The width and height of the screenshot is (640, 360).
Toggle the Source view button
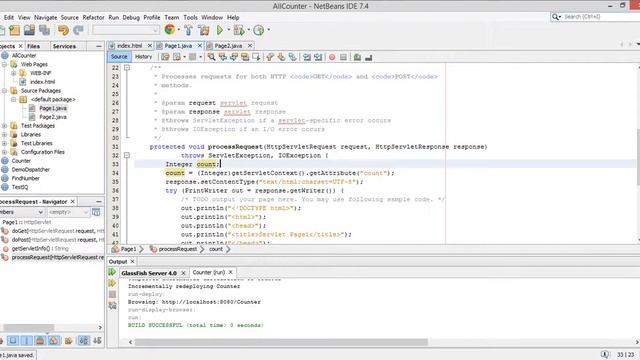point(119,57)
